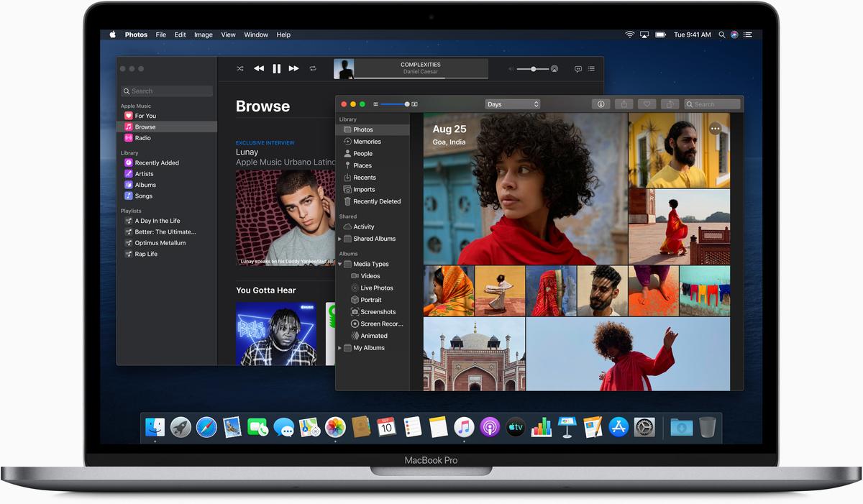
Task: Open the Window menu
Action: coord(256,35)
